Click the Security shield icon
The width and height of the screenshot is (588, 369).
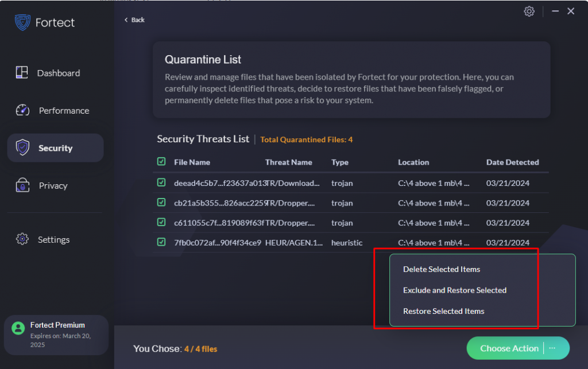point(22,147)
